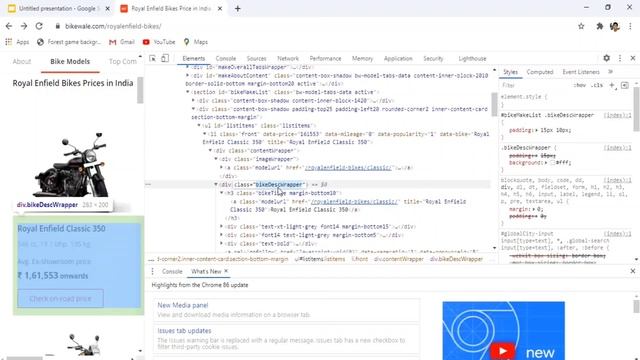
Task: Switch to the Lighthouse tab
Action: (x=472, y=59)
